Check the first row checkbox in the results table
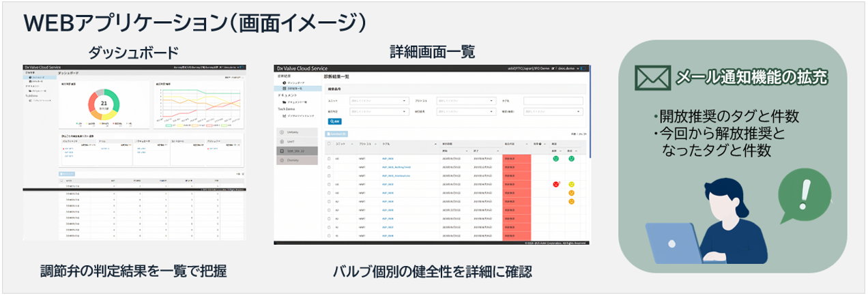Screen dimensions: 868x298 pos(330,158)
